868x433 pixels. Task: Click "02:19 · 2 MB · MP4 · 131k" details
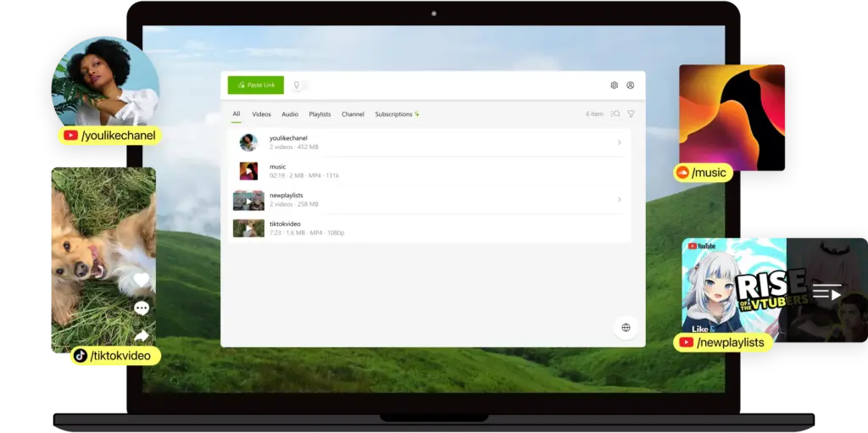point(304,175)
